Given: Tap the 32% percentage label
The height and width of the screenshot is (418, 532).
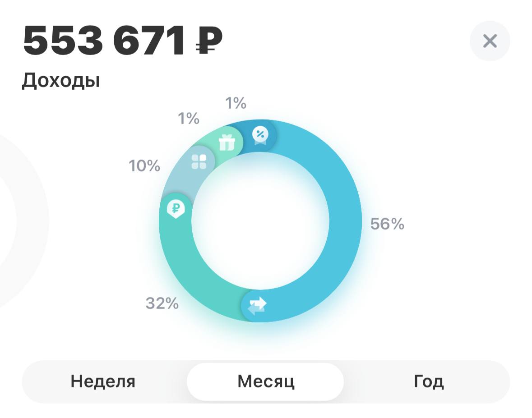Looking at the screenshot, I should [x=162, y=303].
